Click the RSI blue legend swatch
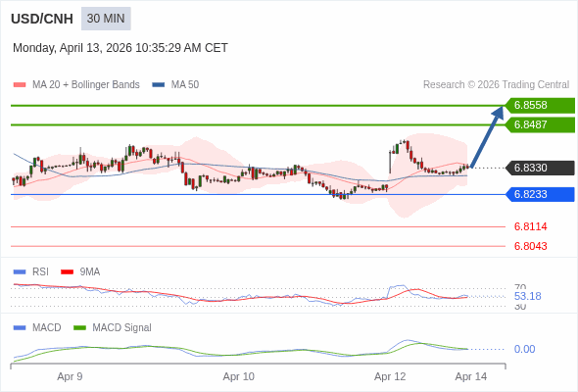 tap(20, 271)
